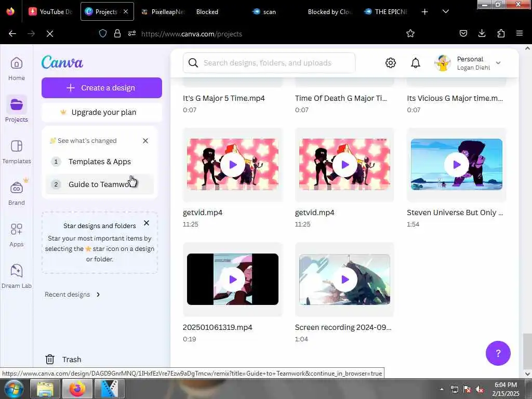The height and width of the screenshot is (399, 532).
Task: Go back with the browser back arrow
Action: point(12,34)
